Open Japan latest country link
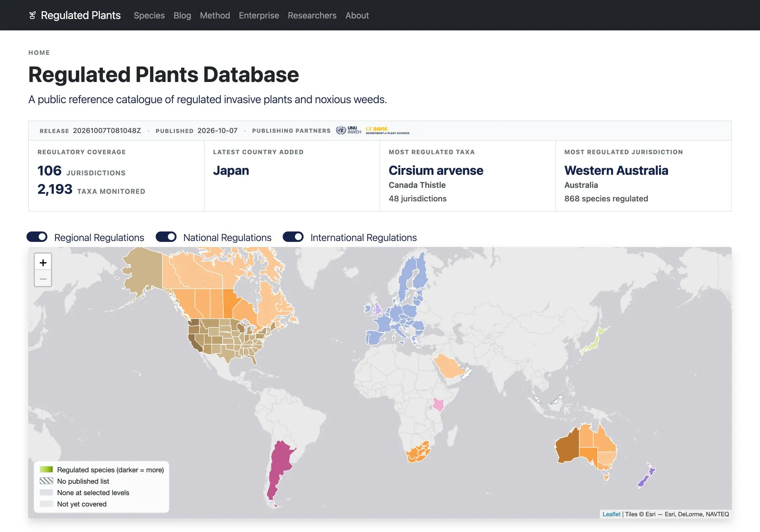The width and height of the screenshot is (760, 532). click(231, 170)
